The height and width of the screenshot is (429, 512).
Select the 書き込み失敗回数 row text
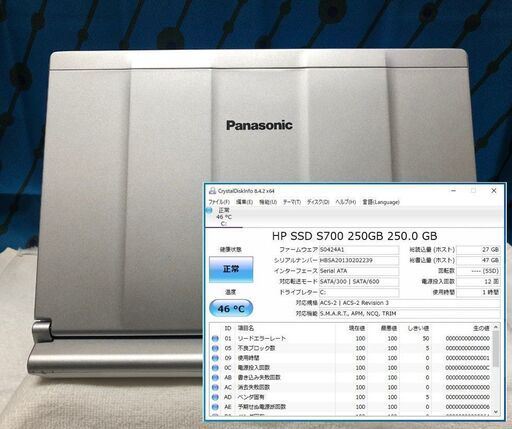259,378
